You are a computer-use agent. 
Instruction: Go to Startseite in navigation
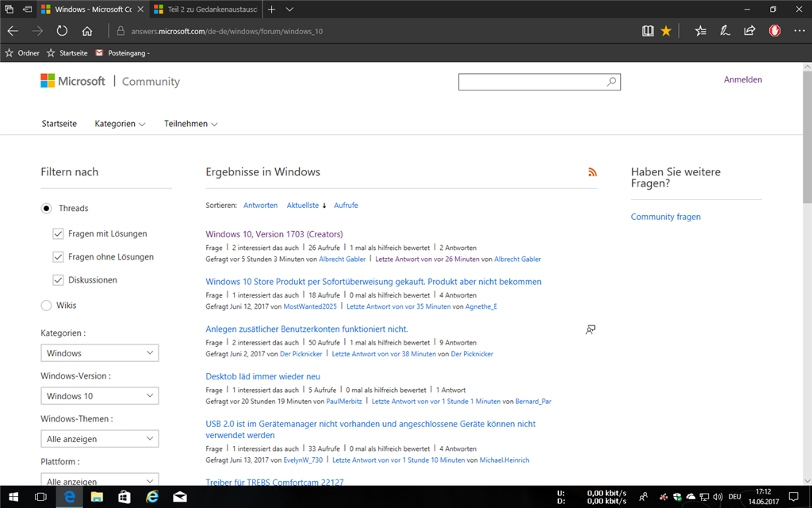(x=59, y=124)
